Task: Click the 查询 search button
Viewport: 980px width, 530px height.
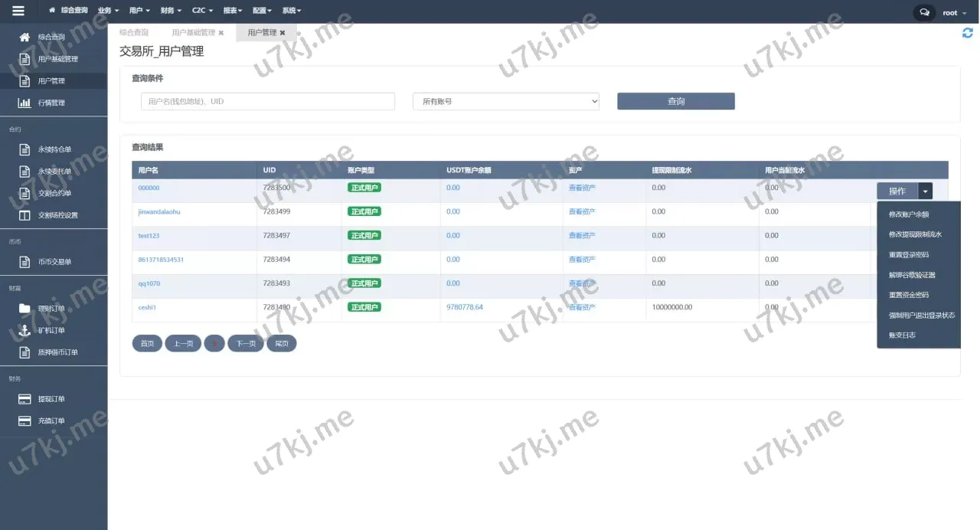Action: (675, 101)
